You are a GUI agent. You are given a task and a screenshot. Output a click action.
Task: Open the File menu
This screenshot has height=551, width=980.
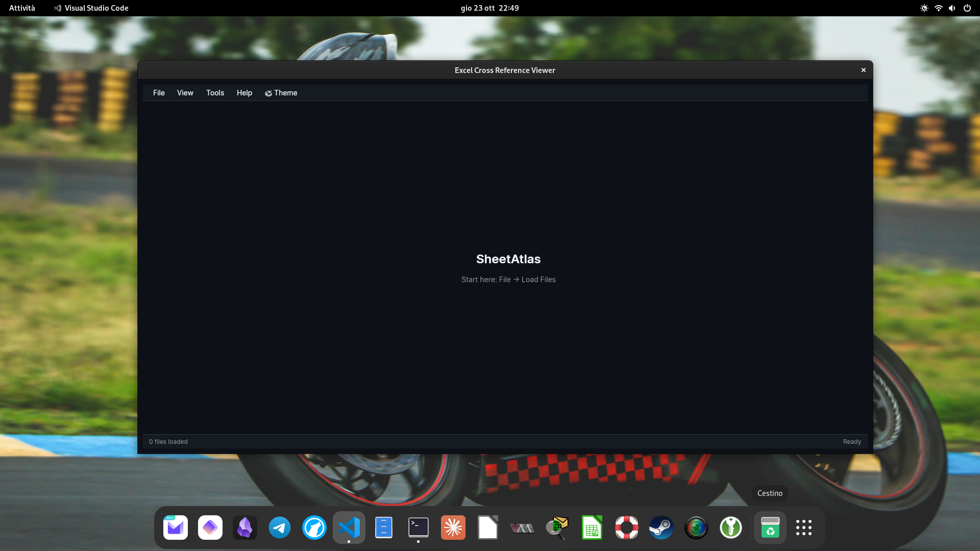(x=159, y=93)
